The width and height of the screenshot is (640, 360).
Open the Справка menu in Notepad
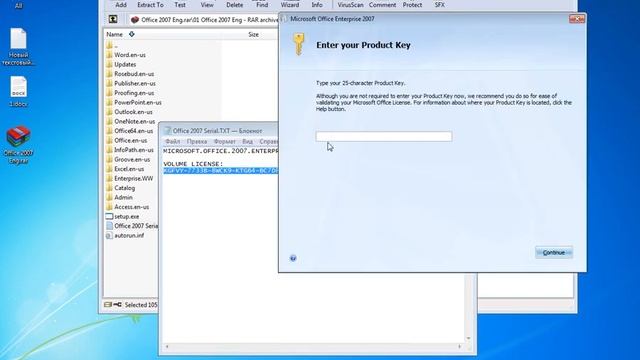pos(269,141)
